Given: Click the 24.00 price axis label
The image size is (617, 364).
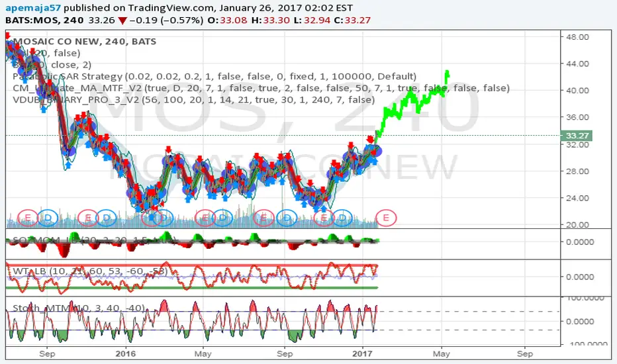Looking at the screenshot, I should [577, 198].
